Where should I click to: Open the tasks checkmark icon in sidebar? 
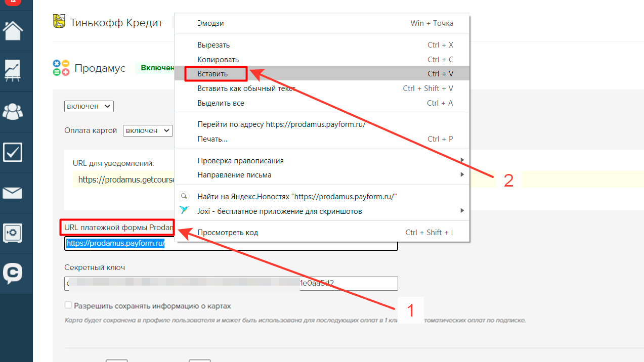point(13,152)
